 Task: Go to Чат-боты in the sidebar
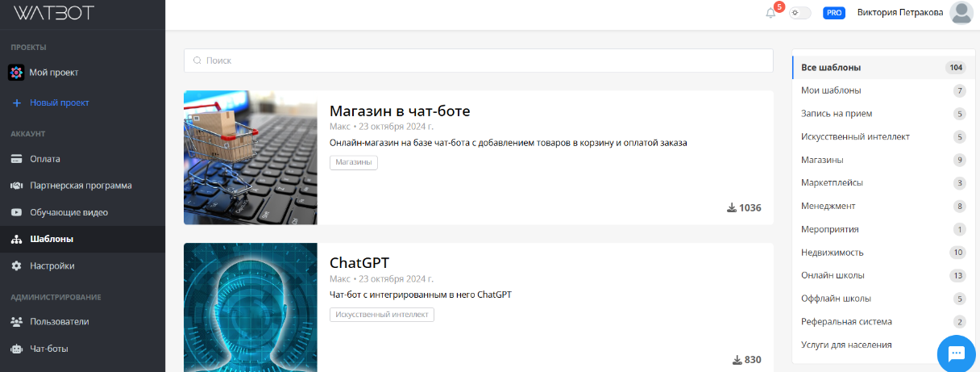(48, 349)
